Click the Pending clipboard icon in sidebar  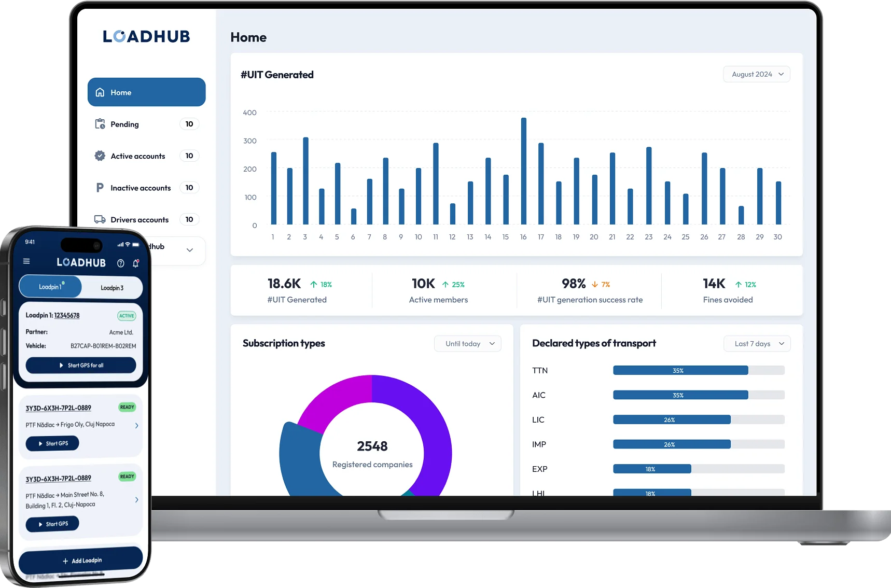tap(100, 124)
